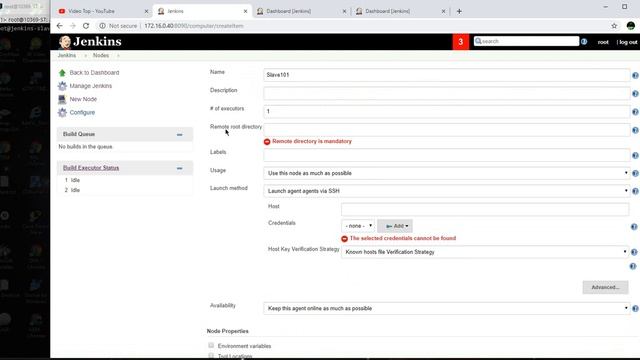Click the Jenkins logo in header

90,42
